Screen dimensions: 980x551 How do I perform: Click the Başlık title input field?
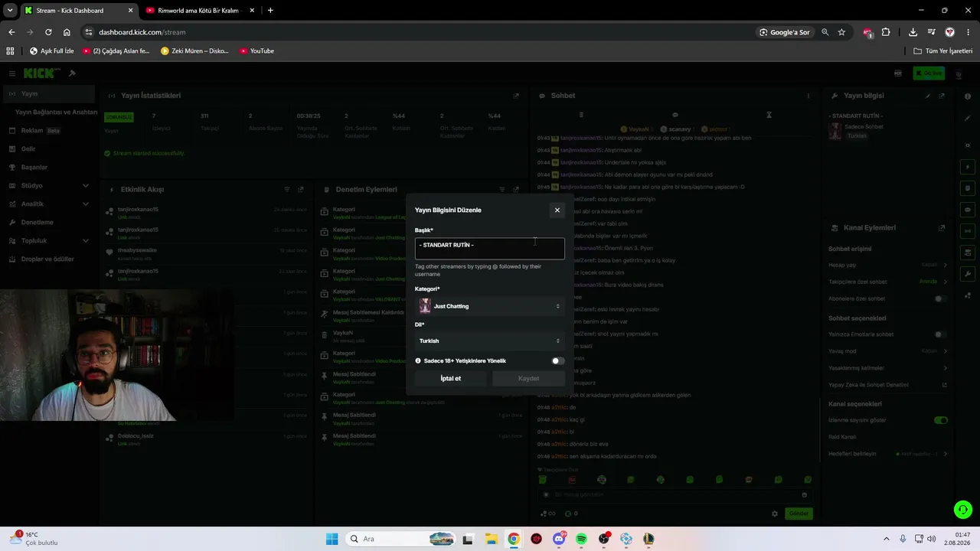tap(490, 248)
